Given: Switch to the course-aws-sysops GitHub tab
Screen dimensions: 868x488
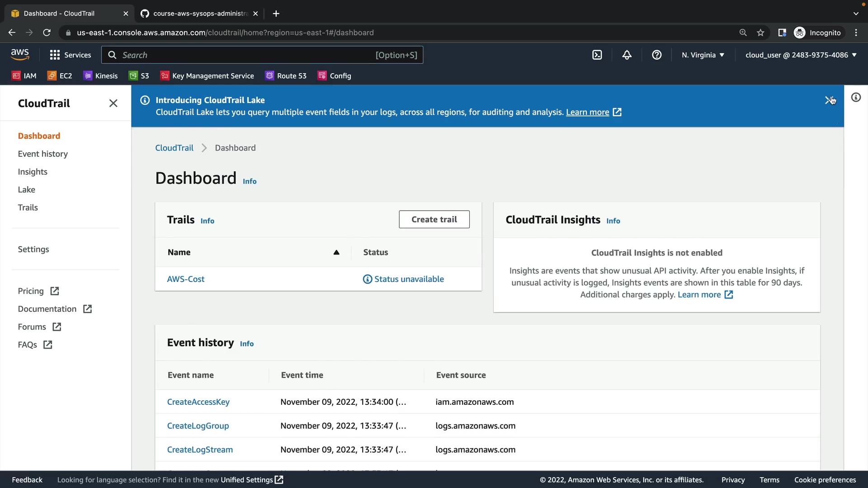Looking at the screenshot, I should point(199,14).
